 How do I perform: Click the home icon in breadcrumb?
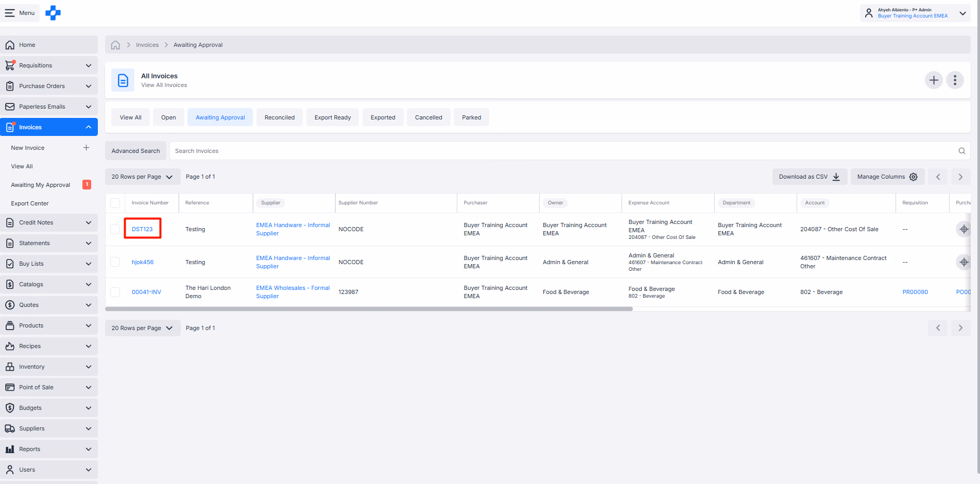coord(115,45)
